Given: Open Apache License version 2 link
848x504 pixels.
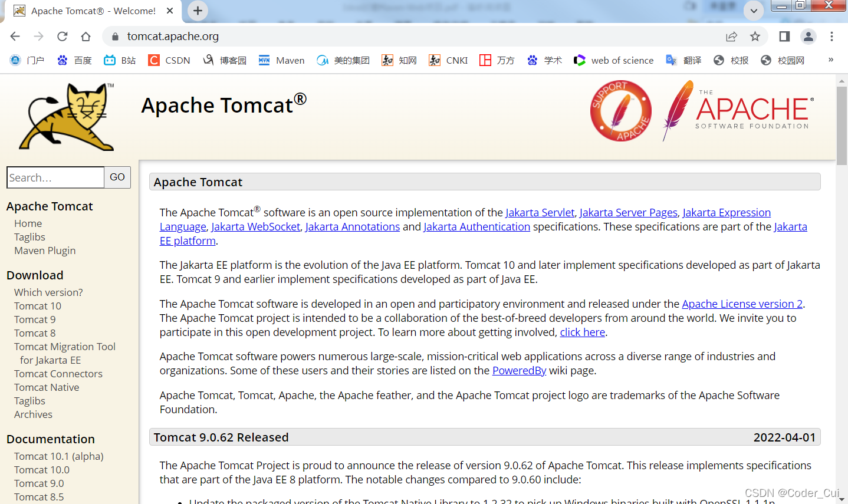Looking at the screenshot, I should click(x=742, y=304).
